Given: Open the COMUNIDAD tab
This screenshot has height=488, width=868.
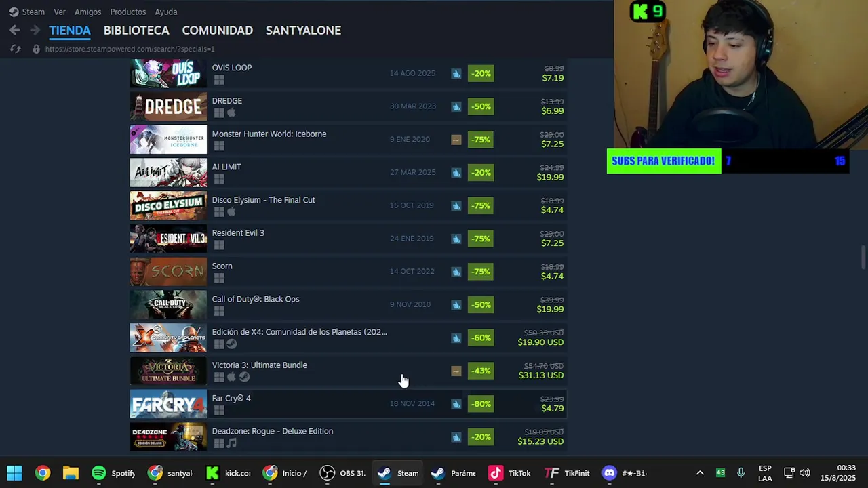Looking at the screenshot, I should point(217,30).
